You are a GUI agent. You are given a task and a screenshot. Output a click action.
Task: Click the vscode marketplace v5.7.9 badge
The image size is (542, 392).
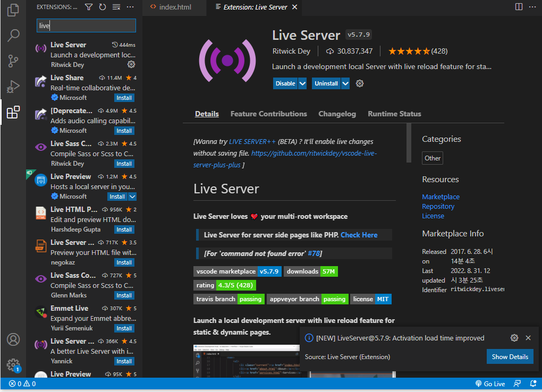(x=238, y=271)
